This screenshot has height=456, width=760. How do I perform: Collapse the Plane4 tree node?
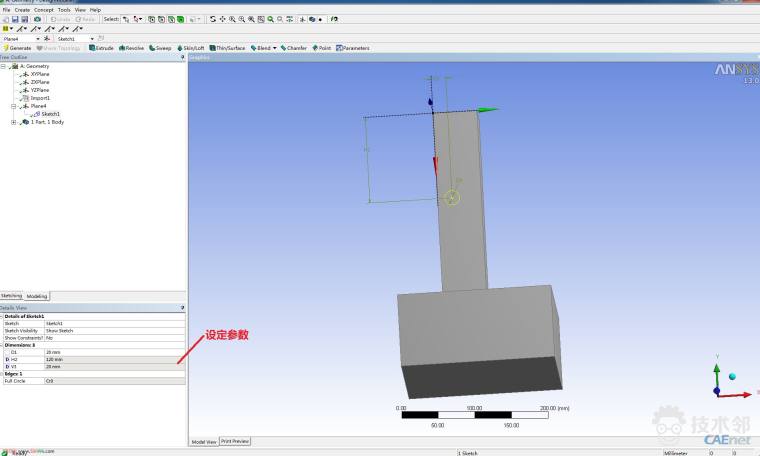click(13, 106)
